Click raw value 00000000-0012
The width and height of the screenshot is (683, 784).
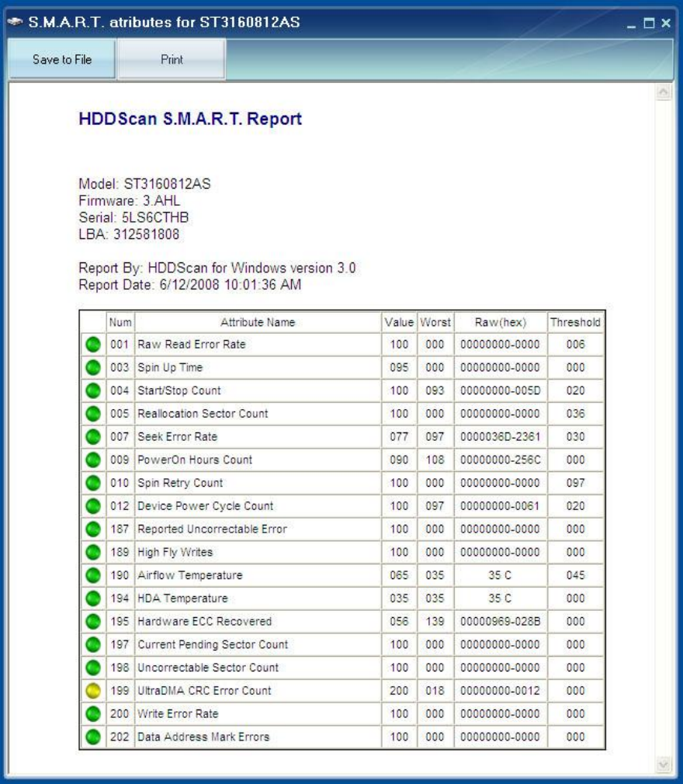pos(501,691)
